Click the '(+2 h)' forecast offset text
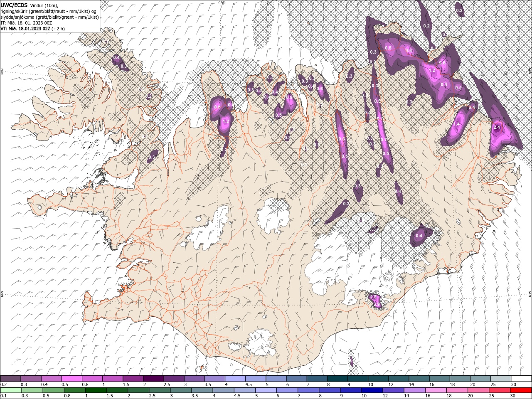This screenshot has width=532, height=399. coord(58,29)
